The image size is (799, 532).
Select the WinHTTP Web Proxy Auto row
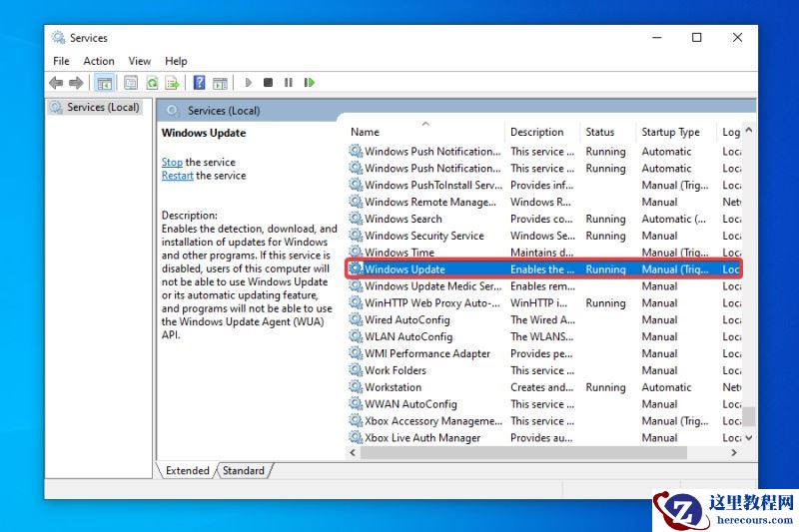(544, 302)
